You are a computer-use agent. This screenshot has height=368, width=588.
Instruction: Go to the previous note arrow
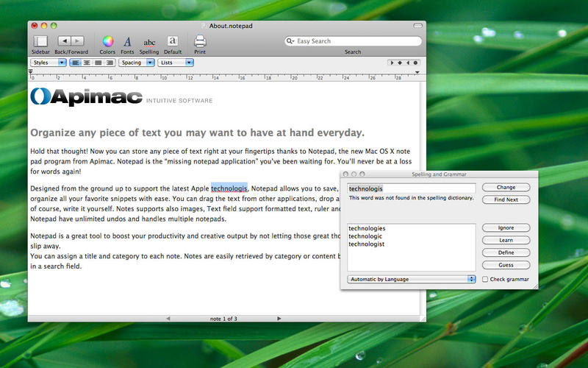click(168, 319)
